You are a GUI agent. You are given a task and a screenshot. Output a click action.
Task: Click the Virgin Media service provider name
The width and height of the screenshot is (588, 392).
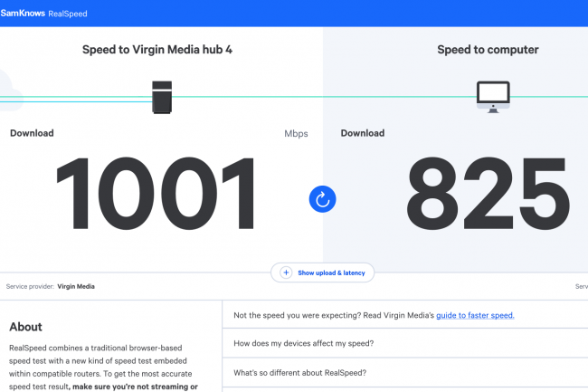coord(76,287)
